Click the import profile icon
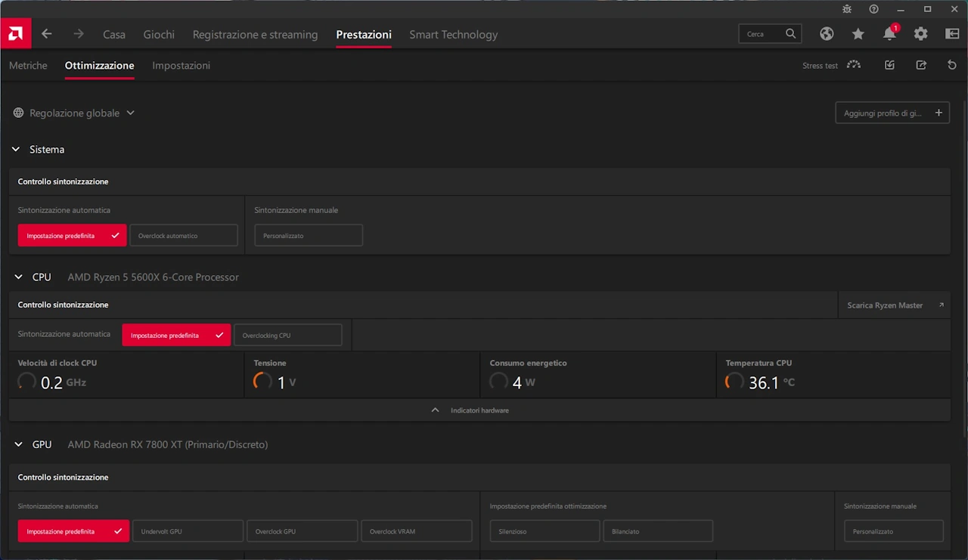 889,65
